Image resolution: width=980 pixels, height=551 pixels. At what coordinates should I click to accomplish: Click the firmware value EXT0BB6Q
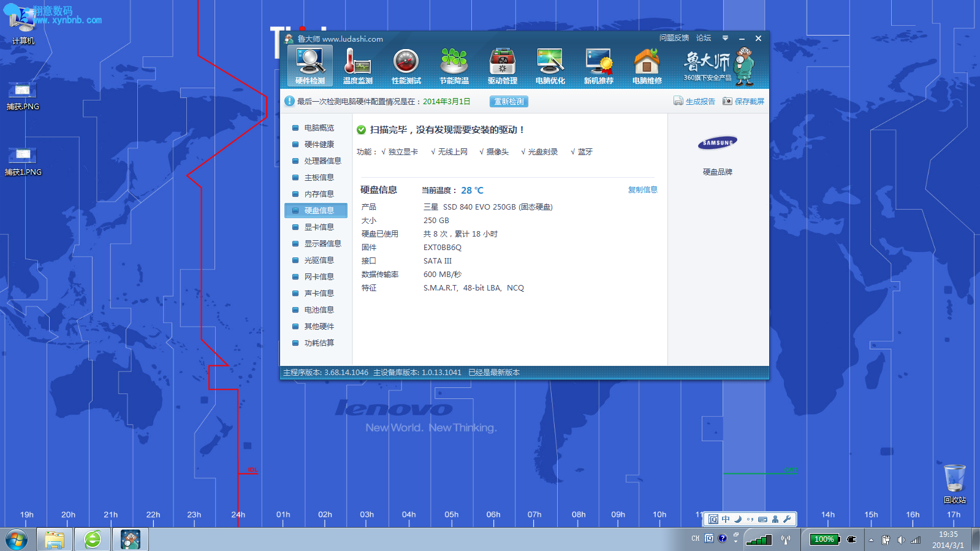click(x=443, y=248)
